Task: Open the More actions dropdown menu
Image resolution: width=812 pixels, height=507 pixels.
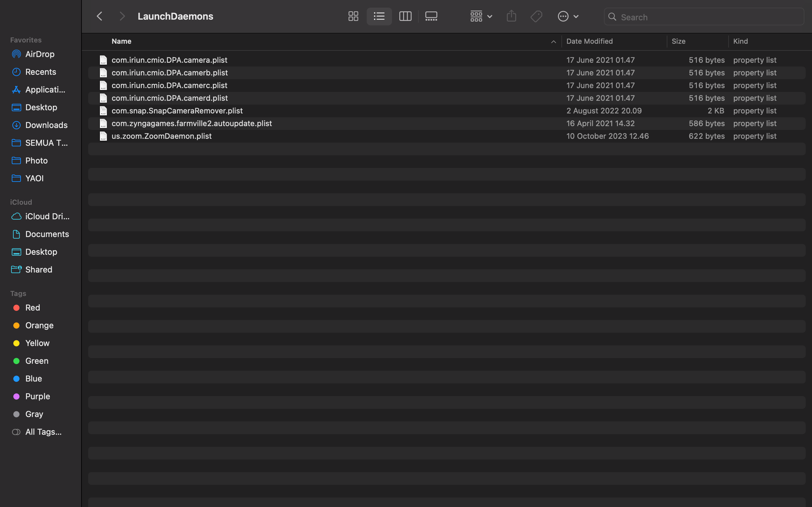Action: click(568, 16)
